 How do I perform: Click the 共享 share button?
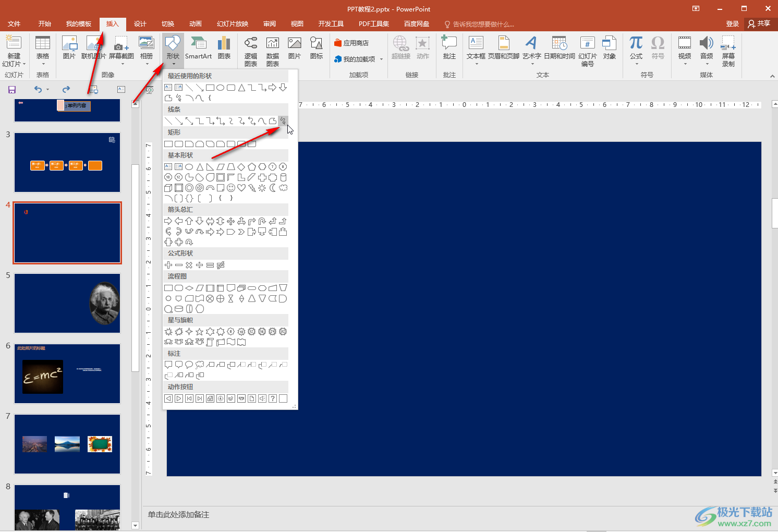point(759,24)
